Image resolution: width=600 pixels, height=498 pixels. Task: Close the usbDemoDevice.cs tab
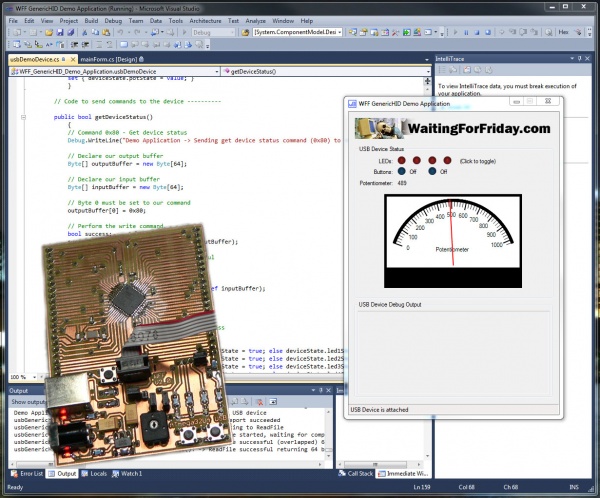pos(73,59)
